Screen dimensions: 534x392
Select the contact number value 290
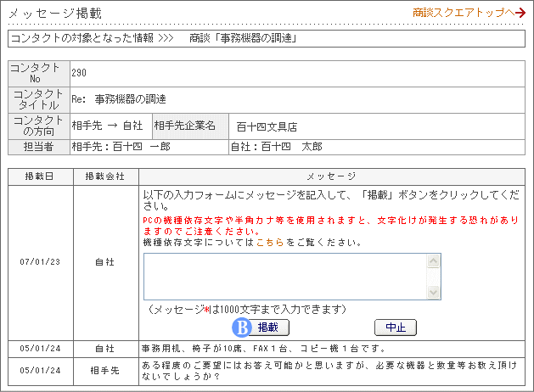(x=79, y=73)
